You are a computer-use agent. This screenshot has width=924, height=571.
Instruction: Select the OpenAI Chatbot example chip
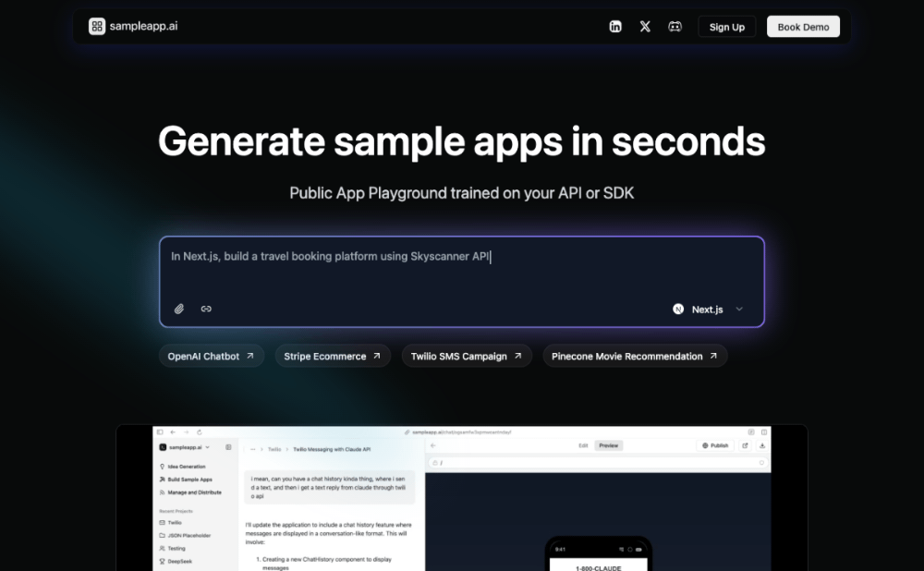[x=211, y=356]
